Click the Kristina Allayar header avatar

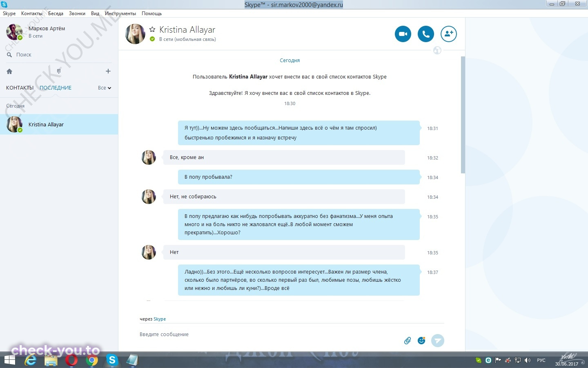[x=135, y=34]
